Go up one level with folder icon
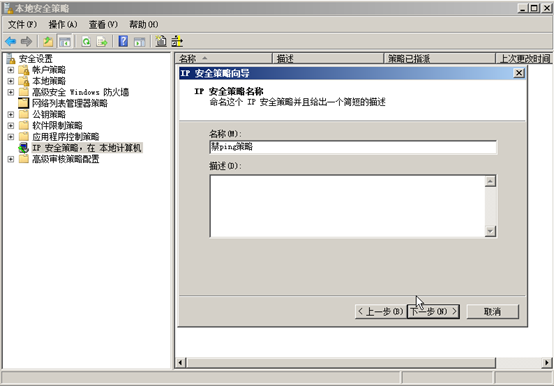 click(48, 42)
